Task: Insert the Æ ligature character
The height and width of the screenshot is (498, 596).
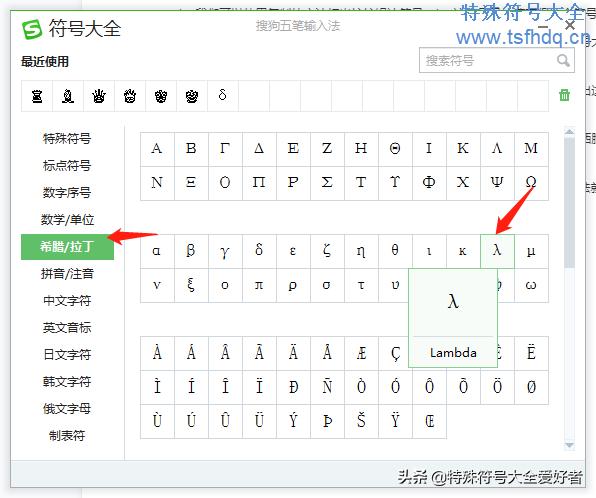Action: coord(361,354)
